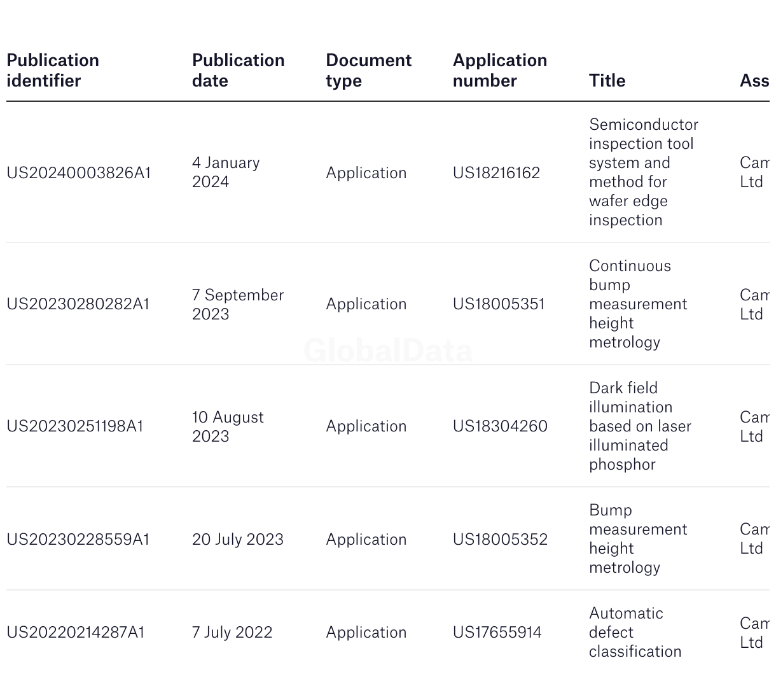This screenshot has width=776, height=700.
Task: Click the Continuous bump measurement title
Action: point(638,304)
